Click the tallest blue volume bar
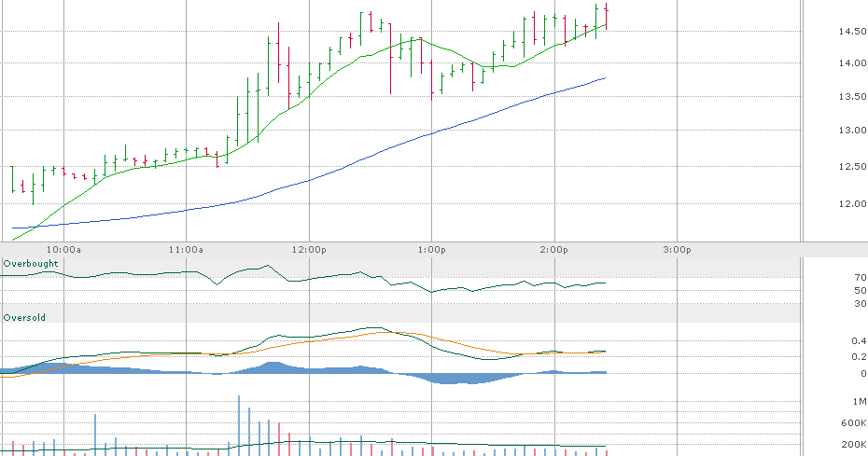This screenshot has width=868, height=456. pyautogui.click(x=239, y=425)
